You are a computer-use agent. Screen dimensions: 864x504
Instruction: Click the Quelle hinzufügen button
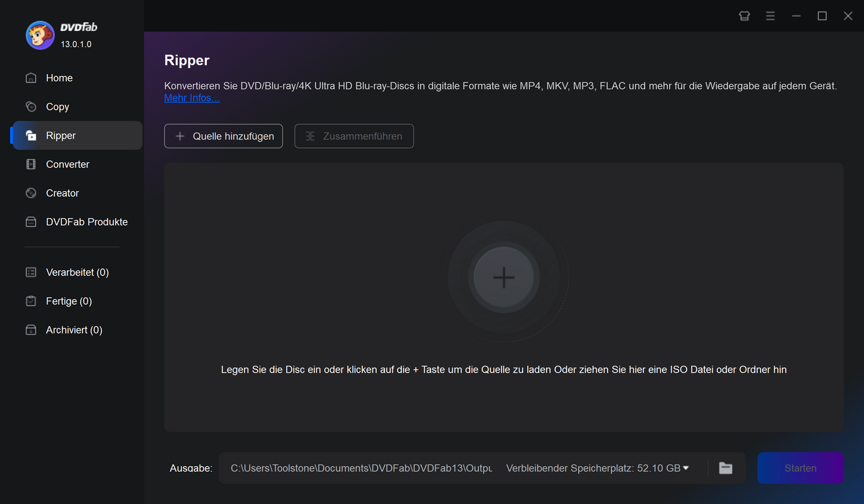click(224, 136)
